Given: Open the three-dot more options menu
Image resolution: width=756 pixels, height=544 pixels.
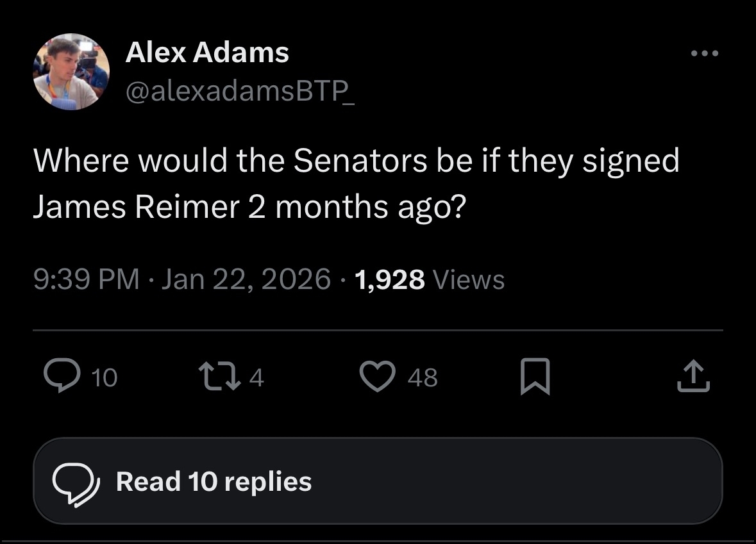Looking at the screenshot, I should point(705,54).
